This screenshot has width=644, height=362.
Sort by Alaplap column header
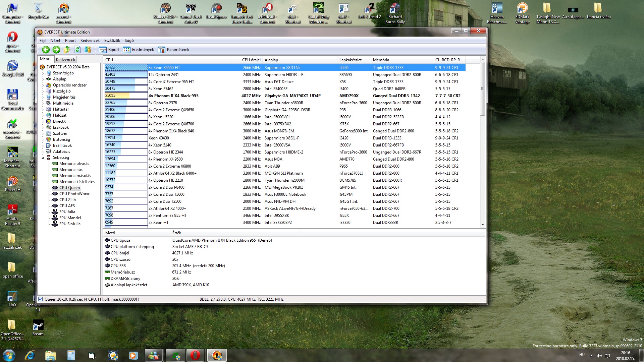[x=300, y=60]
